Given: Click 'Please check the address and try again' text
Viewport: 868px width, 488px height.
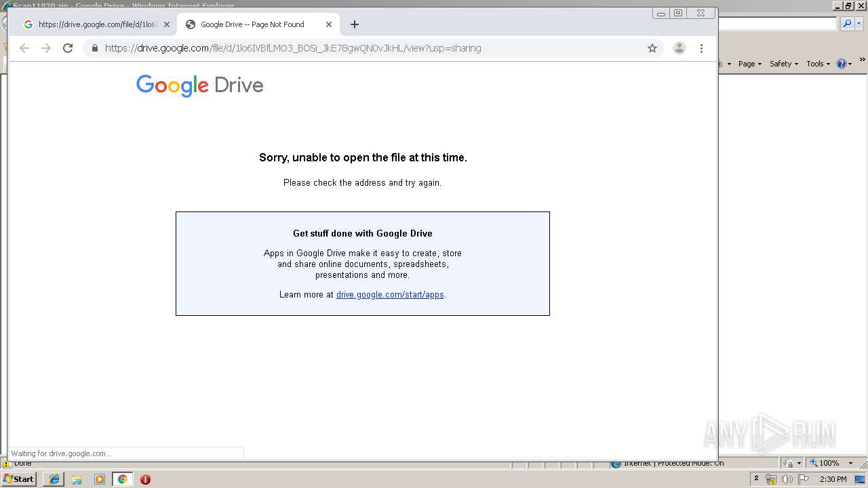Looking at the screenshot, I should pyautogui.click(x=362, y=183).
